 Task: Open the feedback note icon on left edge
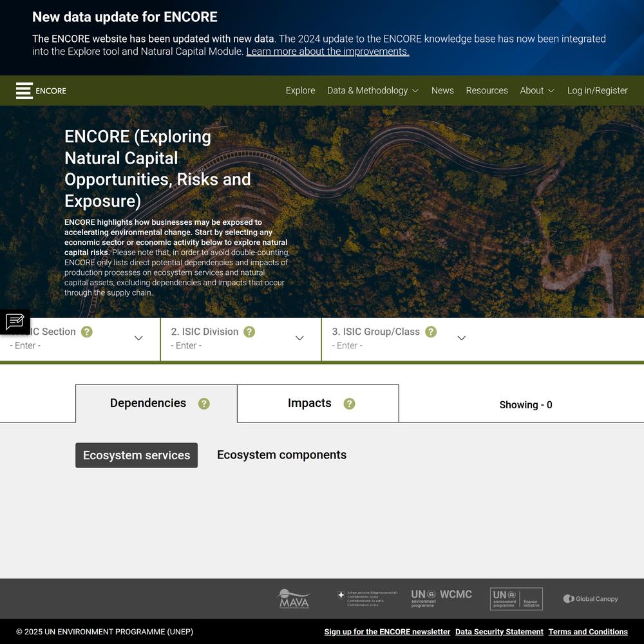coord(15,321)
